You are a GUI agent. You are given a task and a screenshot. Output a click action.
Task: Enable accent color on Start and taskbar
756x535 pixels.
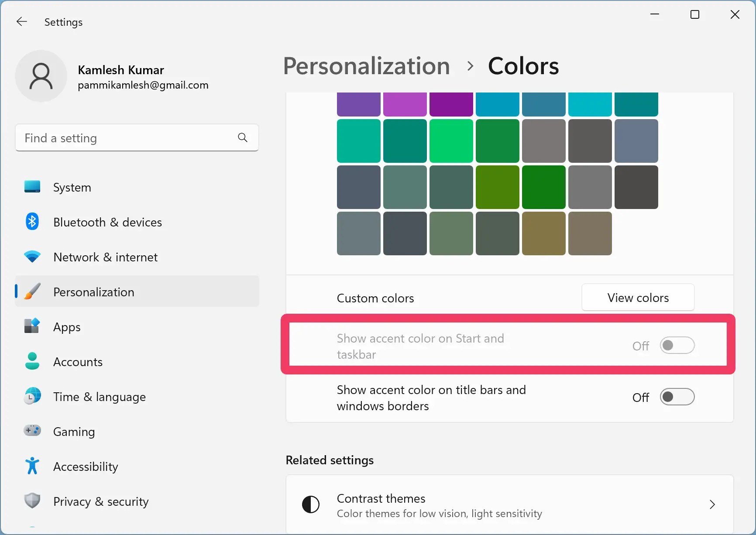pyautogui.click(x=677, y=345)
